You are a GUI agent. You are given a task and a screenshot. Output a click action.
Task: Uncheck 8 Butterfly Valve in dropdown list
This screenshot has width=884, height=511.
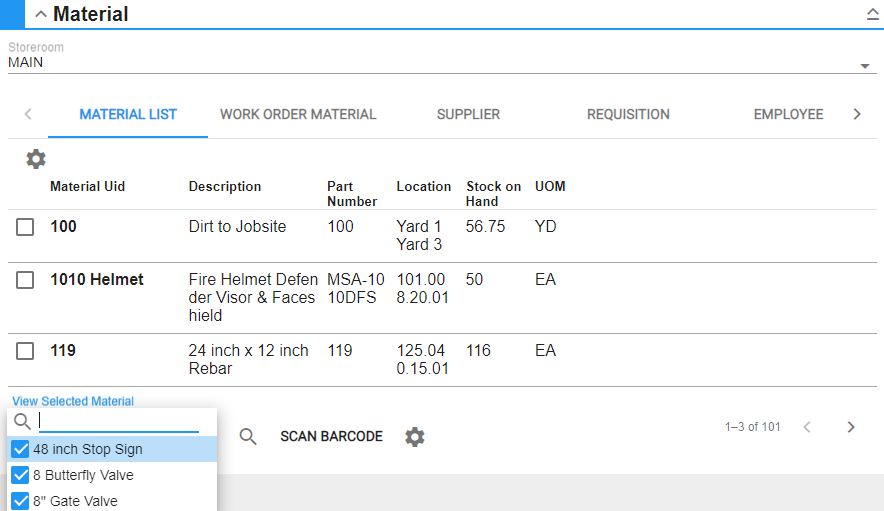[x=20, y=475]
